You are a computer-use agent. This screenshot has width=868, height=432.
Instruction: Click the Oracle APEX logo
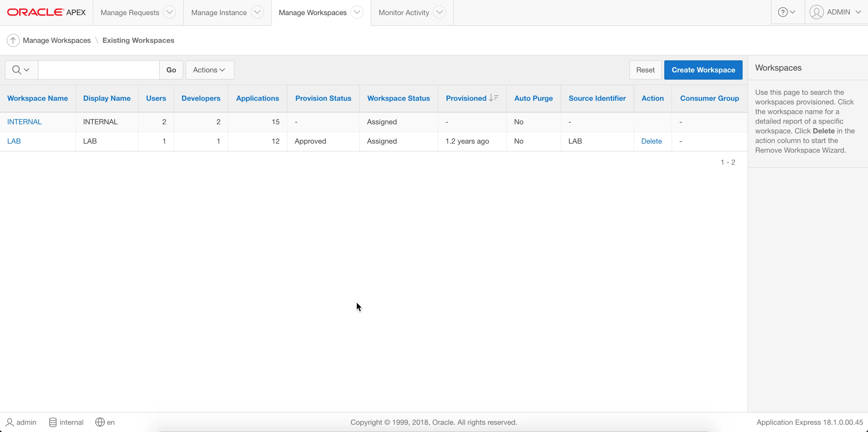tap(46, 12)
